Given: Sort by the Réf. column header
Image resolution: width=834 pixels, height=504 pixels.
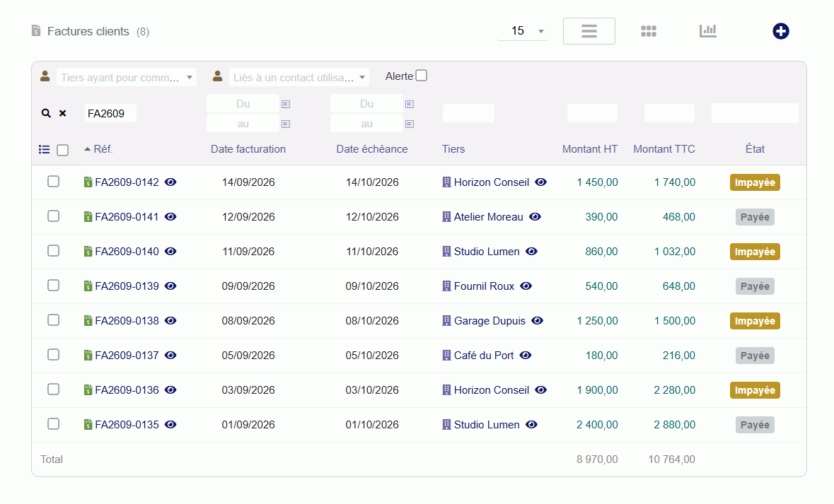Looking at the screenshot, I should pos(103,149).
